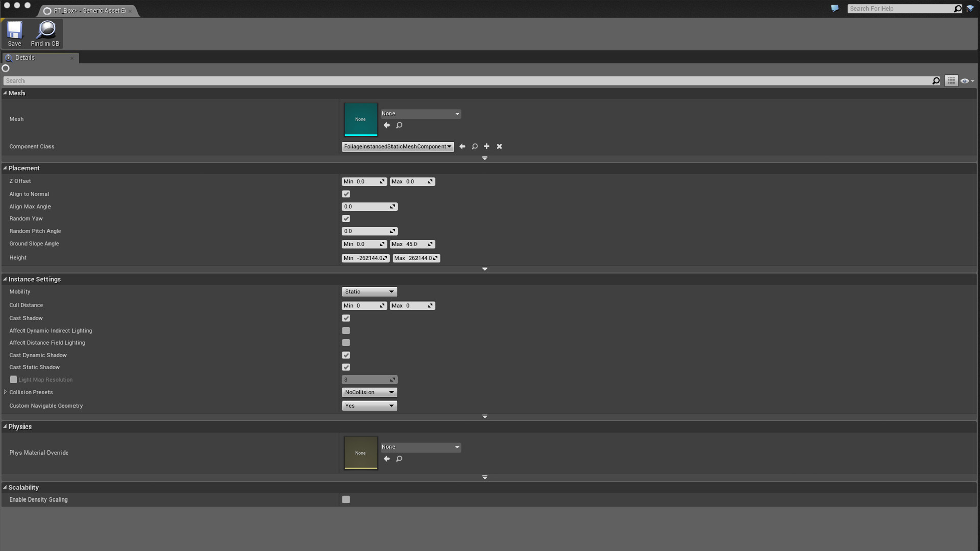The height and width of the screenshot is (551, 980).
Task: Click magnifier to browse Mesh in Content Browser
Action: (x=399, y=125)
